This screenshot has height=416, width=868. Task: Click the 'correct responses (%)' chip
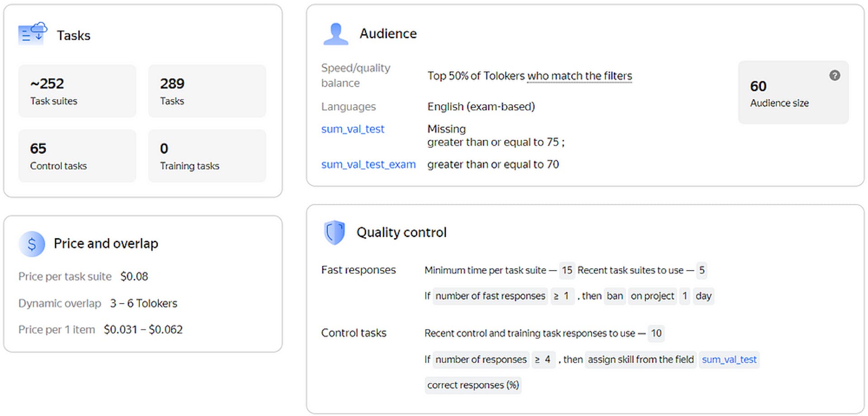point(473,385)
